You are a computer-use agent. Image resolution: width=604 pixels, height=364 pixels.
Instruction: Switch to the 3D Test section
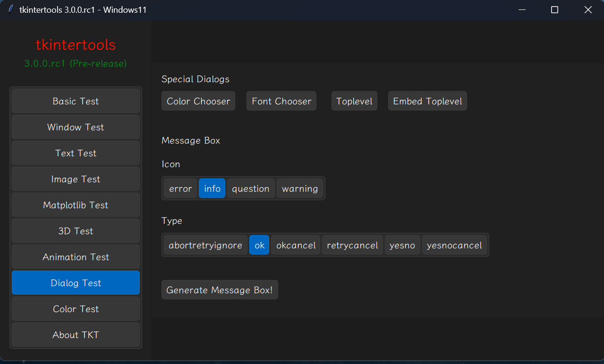tap(75, 230)
